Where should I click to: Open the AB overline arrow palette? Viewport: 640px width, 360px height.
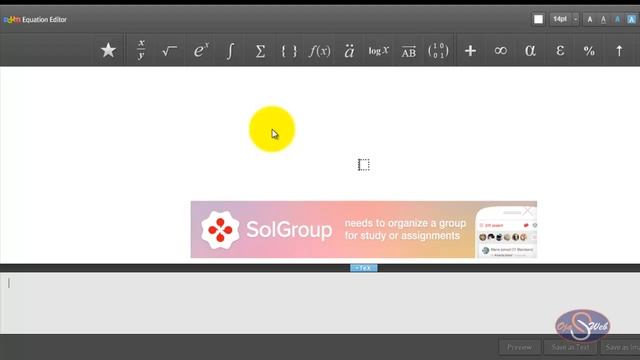[409, 51]
